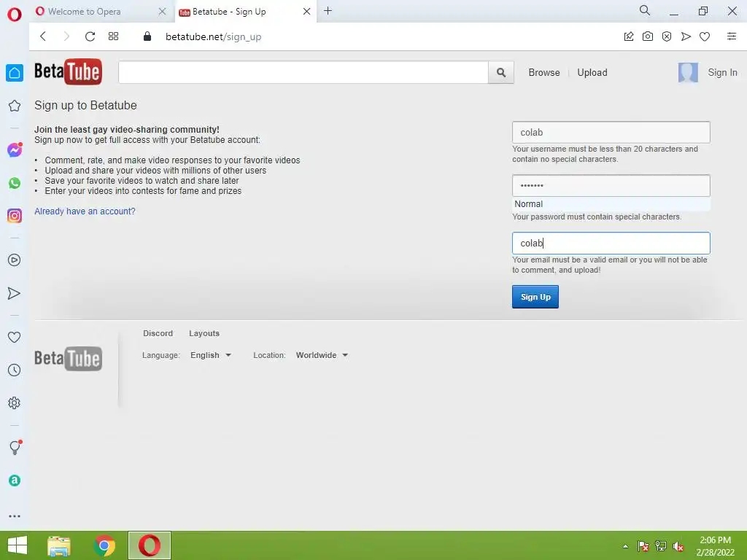Click the Betatube search magnifier button
Image resolution: width=747 pixels, height=560 pixels.
pos(500,72)
